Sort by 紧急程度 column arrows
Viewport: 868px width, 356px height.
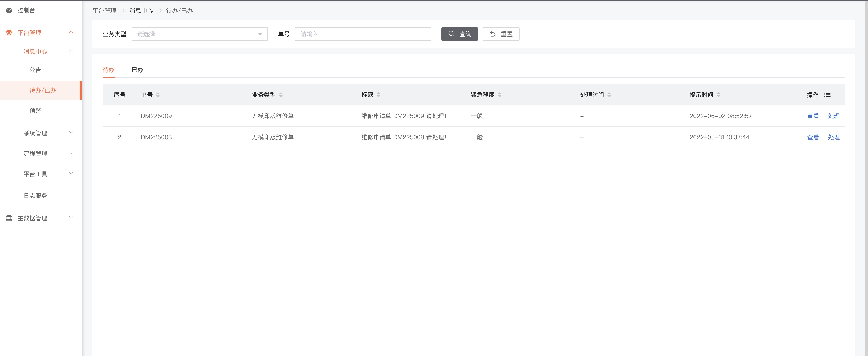500,95
